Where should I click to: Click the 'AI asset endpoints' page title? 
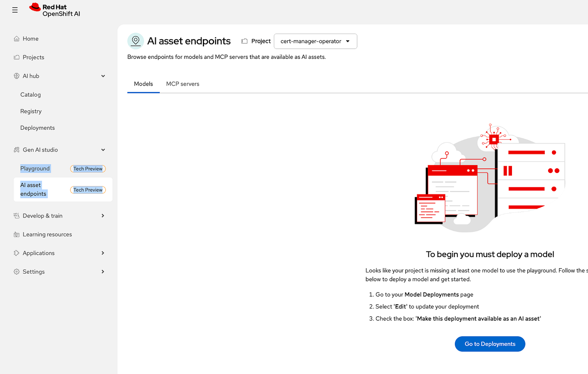coord(189,41)
